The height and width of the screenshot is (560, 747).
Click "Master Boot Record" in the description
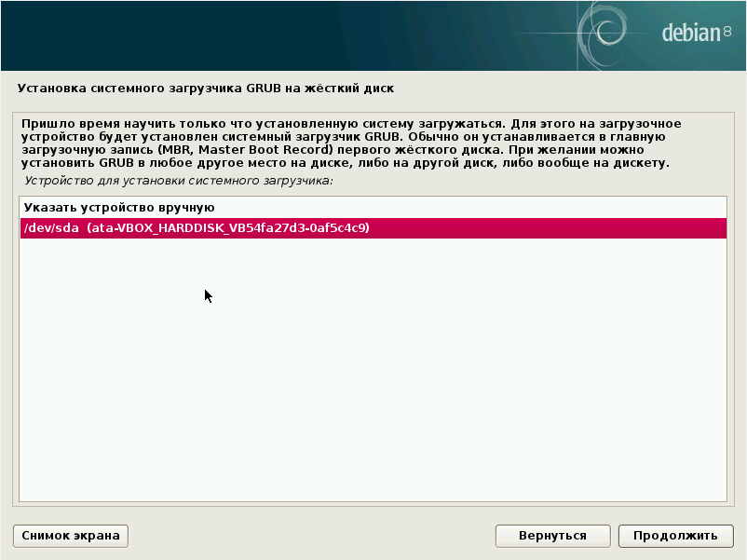[x=255, y=149]
